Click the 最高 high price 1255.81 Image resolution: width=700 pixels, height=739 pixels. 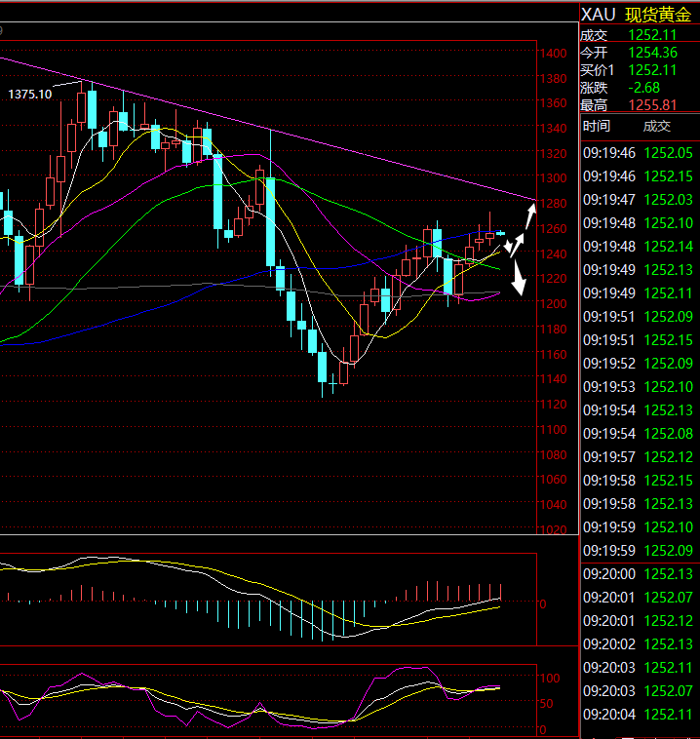coord(653,105)
